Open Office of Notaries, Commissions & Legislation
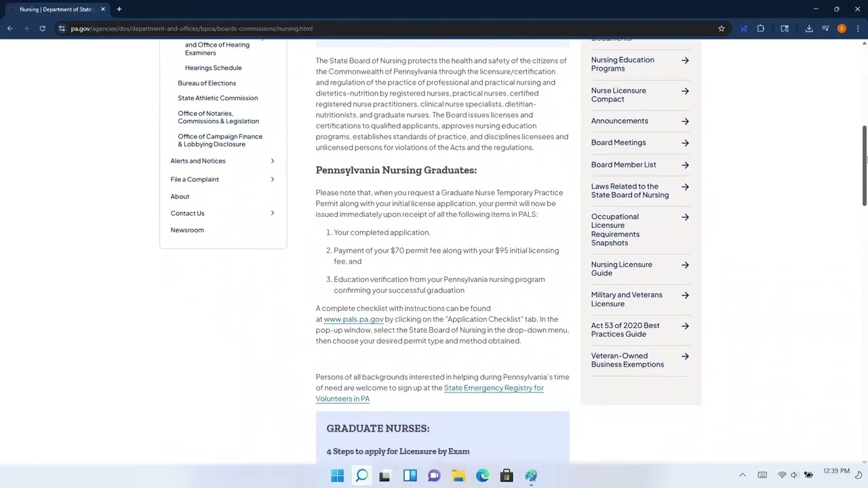This screenshot has width=868, height=488. (218, 117)
